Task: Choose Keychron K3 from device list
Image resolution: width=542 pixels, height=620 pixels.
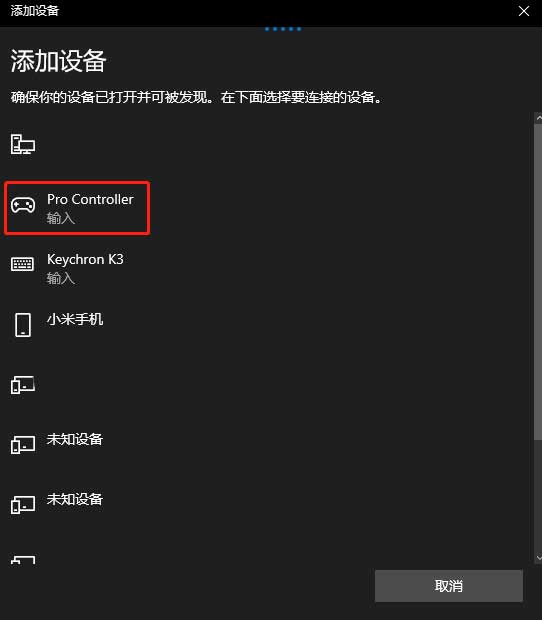Action: click(x=85, y=259)
